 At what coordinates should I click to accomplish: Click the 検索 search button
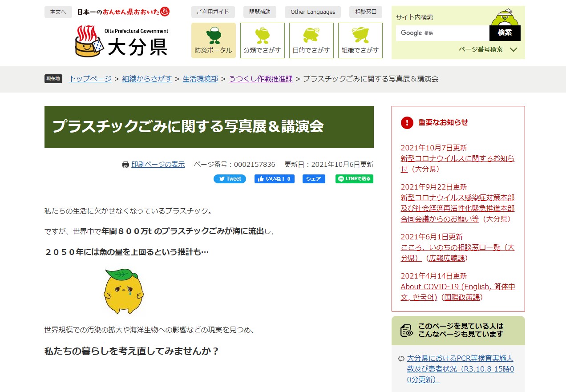pos(505,33)
